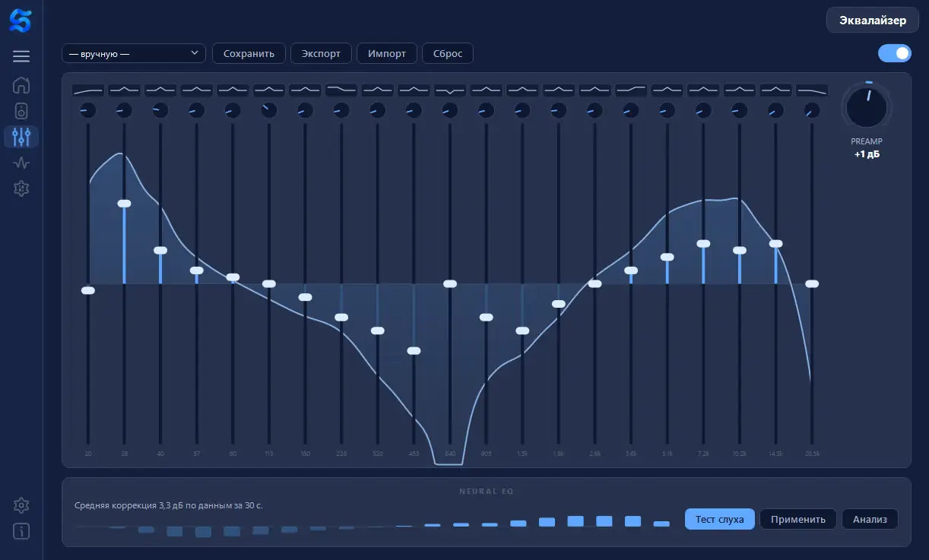Open the waveform analysis sidebar icon

(x=21, y=163)
